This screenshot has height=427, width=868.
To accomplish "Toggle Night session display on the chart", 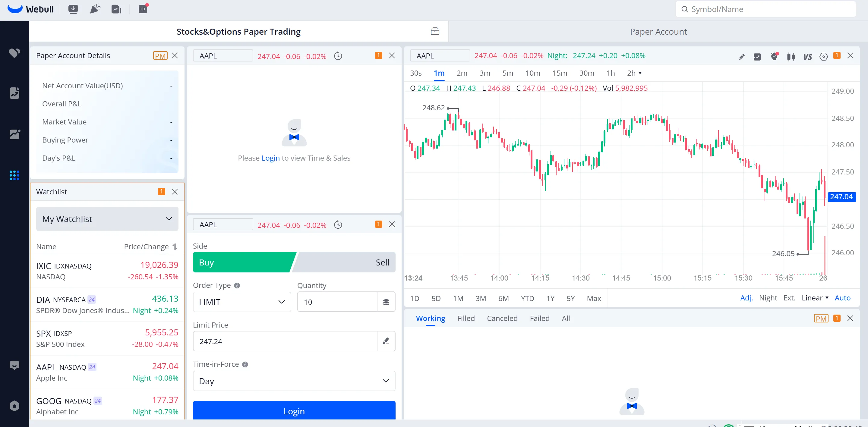I will [x=768, y=298].
